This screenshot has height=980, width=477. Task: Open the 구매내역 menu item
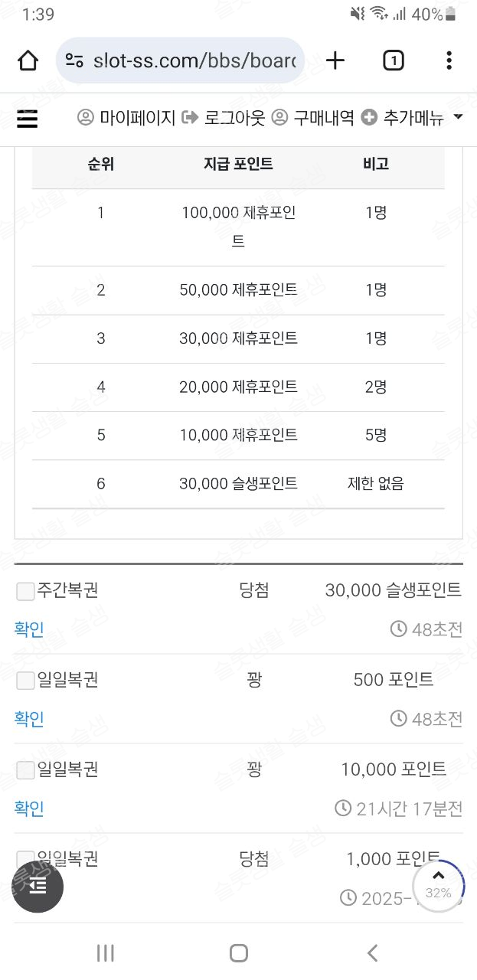(313, 118)
